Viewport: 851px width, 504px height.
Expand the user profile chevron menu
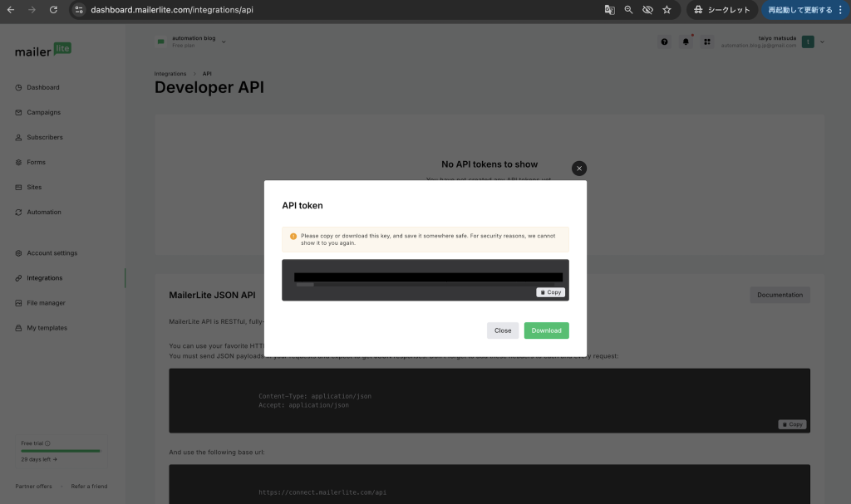click(822, 42)
